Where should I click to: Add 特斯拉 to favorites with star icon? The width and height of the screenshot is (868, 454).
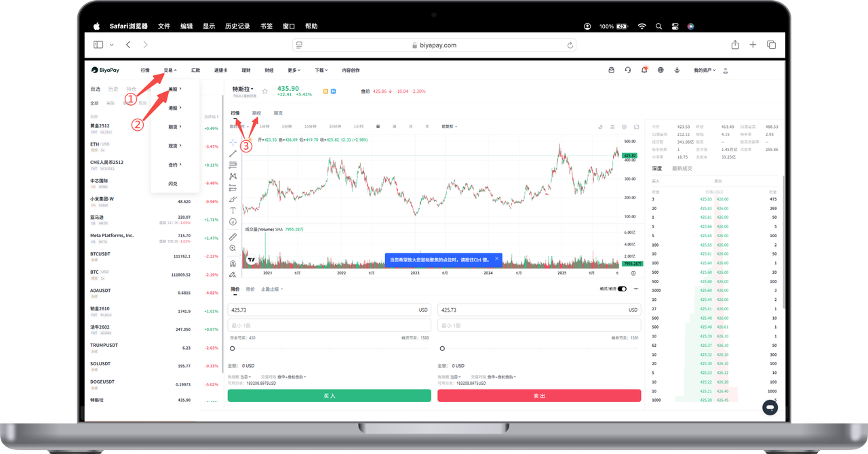pyautogui.click(x=265, y=91)
